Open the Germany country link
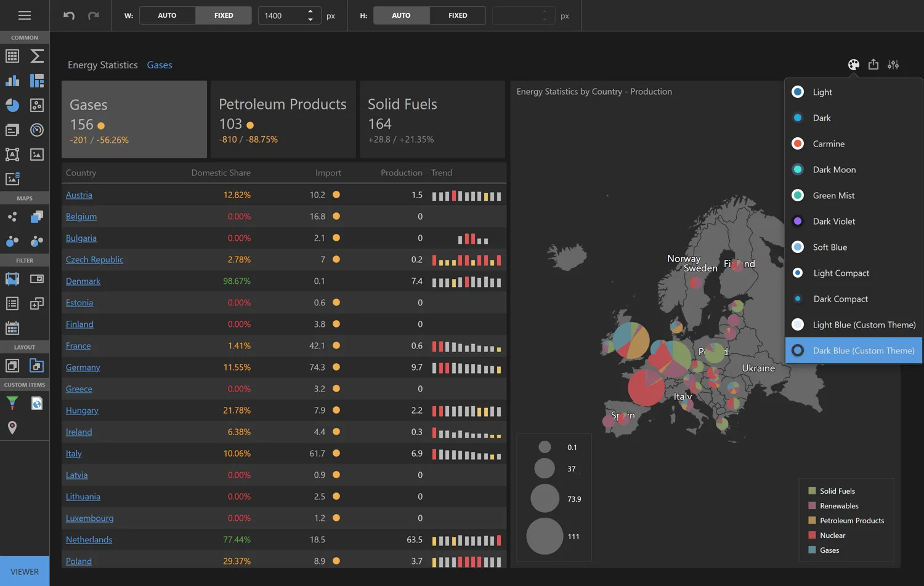The image size is (924, 586). point(83,367)
